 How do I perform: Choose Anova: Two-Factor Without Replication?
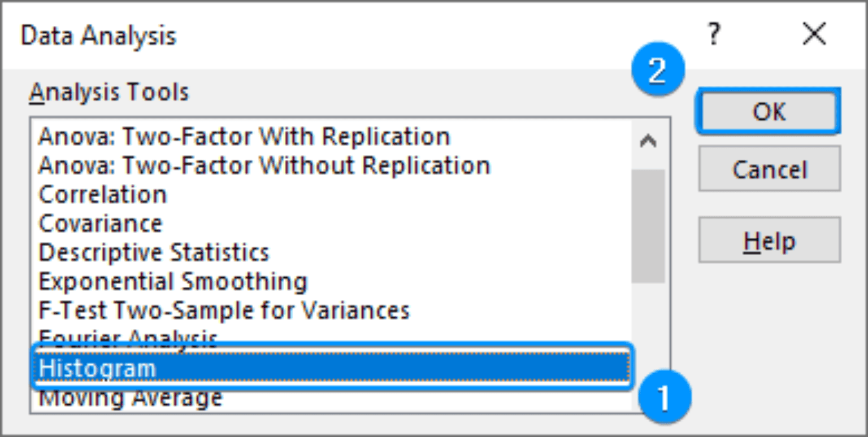[264, 165]
